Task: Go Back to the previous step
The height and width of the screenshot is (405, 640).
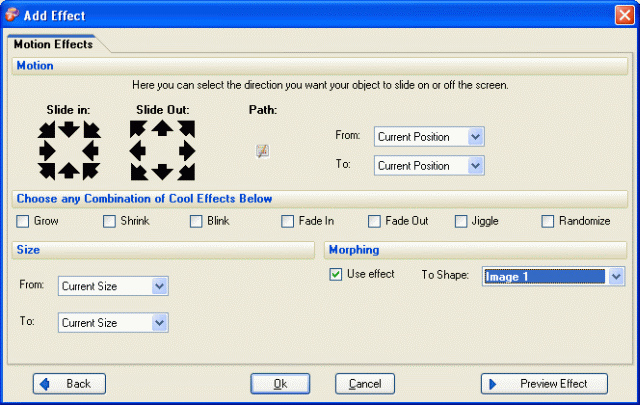Action: (x=69, y=384)
